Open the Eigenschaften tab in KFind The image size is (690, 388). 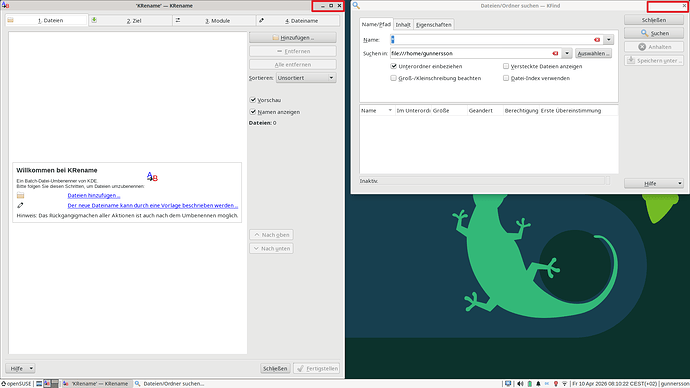pyautogui.click(x=434, y=25)
